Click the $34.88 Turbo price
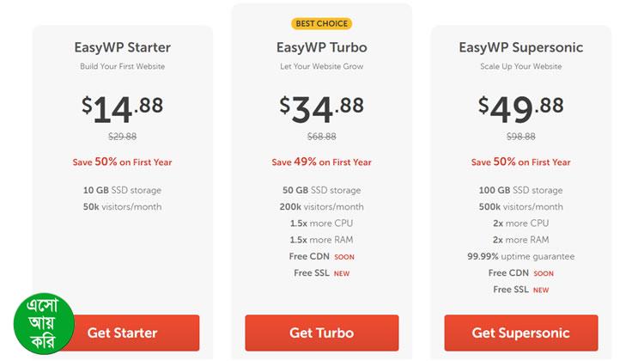This screenshot has height=361, width=644. pyautogui.click(x=321, y=107)
